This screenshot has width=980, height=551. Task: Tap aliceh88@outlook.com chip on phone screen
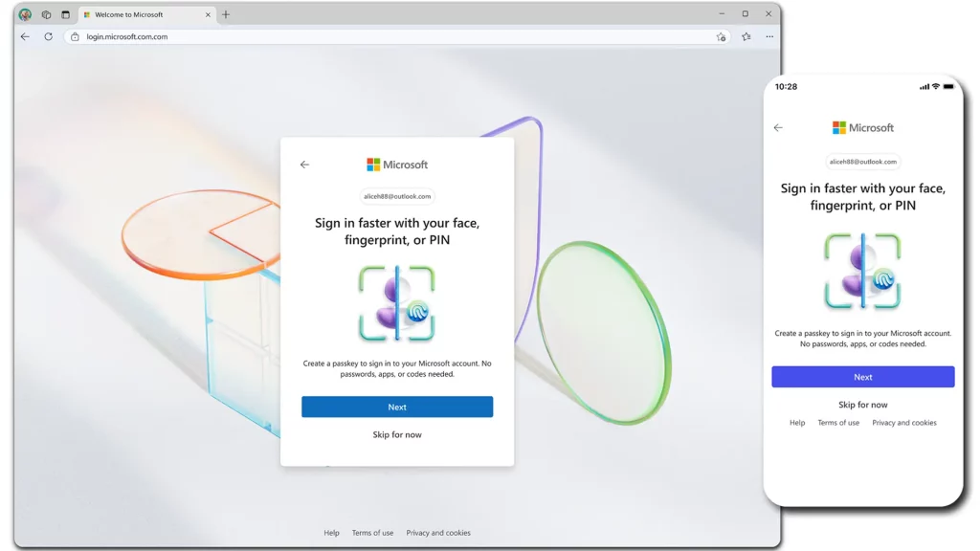863,162
